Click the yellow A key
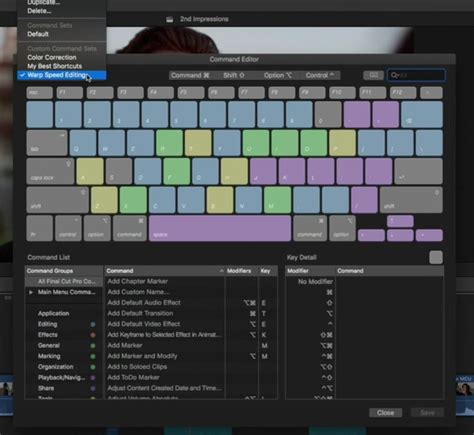 (x=90, y=171)
